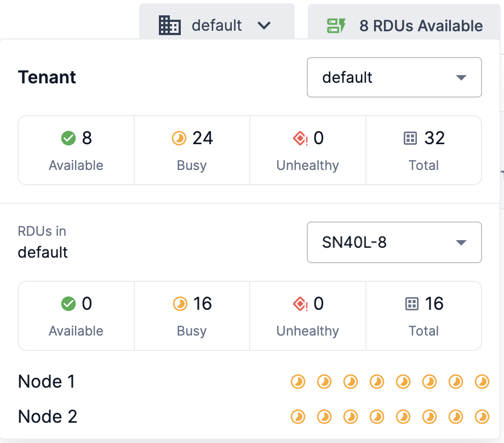The height and width of the screenshot is (443, 504).
Task: Select the Tenant section header
Action: pyautogui.click(x=47, y=77)
